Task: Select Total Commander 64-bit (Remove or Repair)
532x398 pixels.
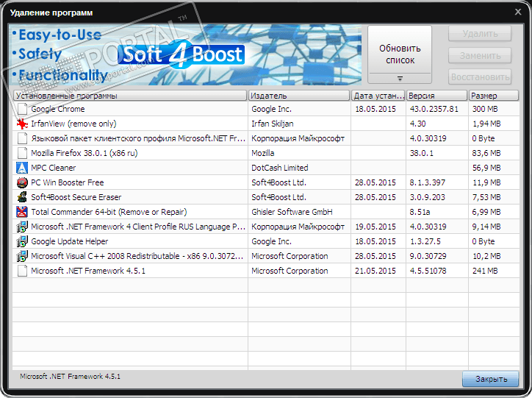Action: click(x=109, y=212)
